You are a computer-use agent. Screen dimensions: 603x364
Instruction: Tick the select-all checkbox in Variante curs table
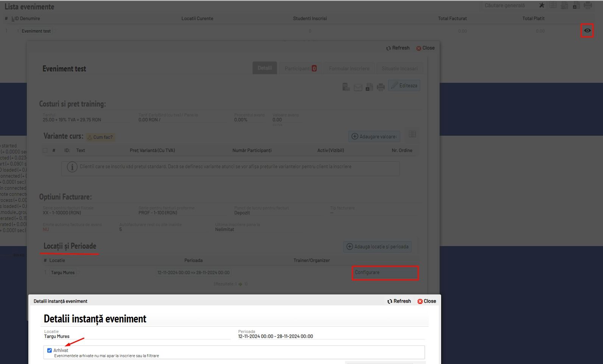coord(45,150)
